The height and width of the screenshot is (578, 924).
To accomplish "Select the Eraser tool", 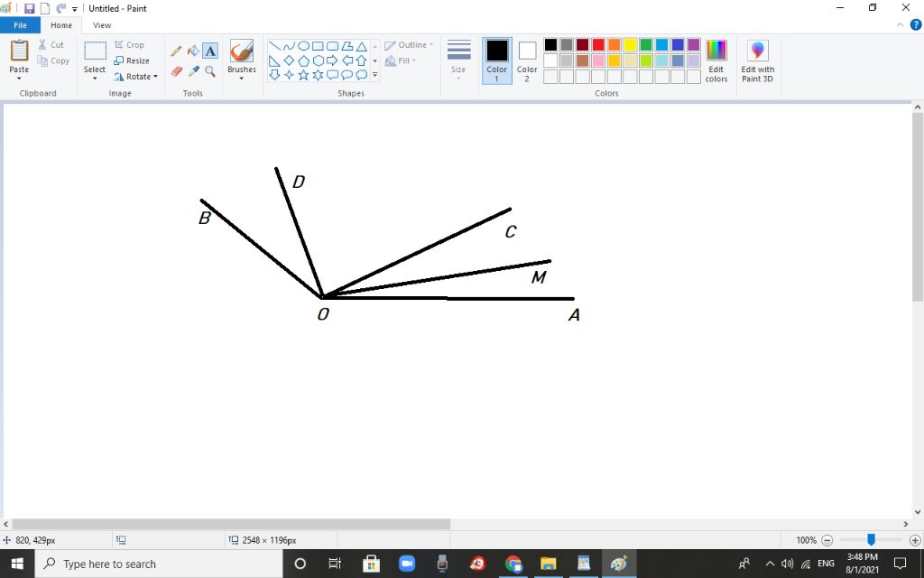I will tap(176, 71).
